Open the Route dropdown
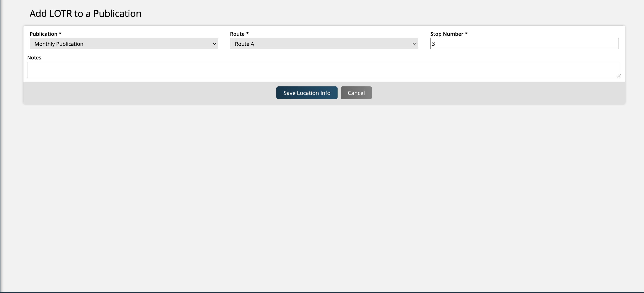 coord(324,44)
